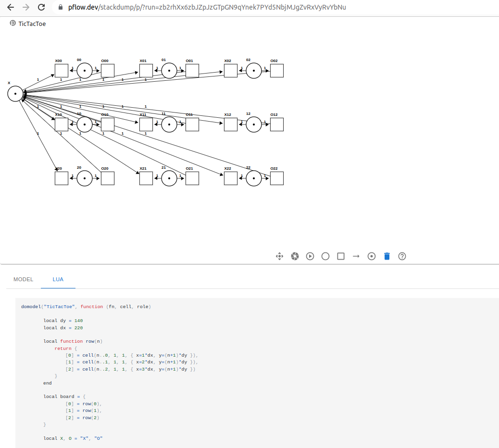Screen dimensions: 499x448
Task: Click the 'local function row(n)' line
Action: click(x=73, y=341)
